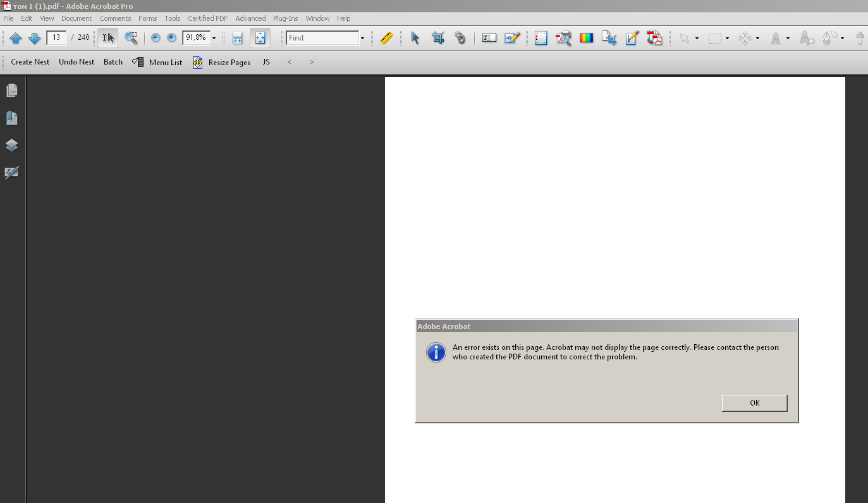Open the Forms menu

[x=148, y=18]
